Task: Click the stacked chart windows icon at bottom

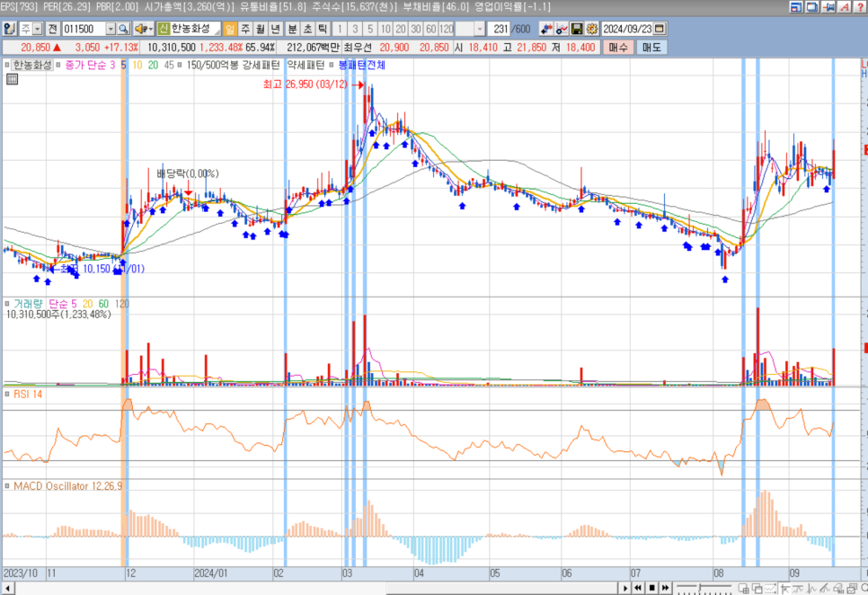Action: (x=852, y=589)
